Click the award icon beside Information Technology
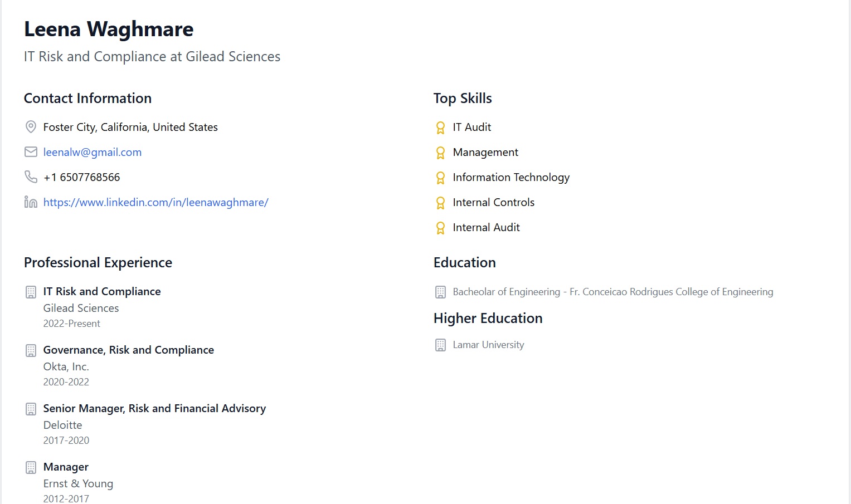 click(x=440, y=178)
